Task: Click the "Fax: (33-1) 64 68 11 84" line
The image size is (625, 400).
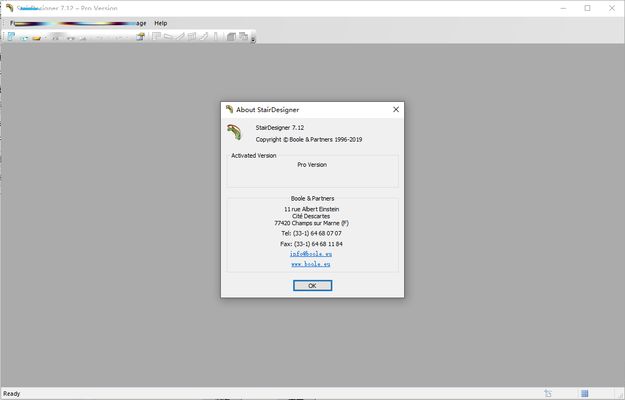Action: point(311,244)
